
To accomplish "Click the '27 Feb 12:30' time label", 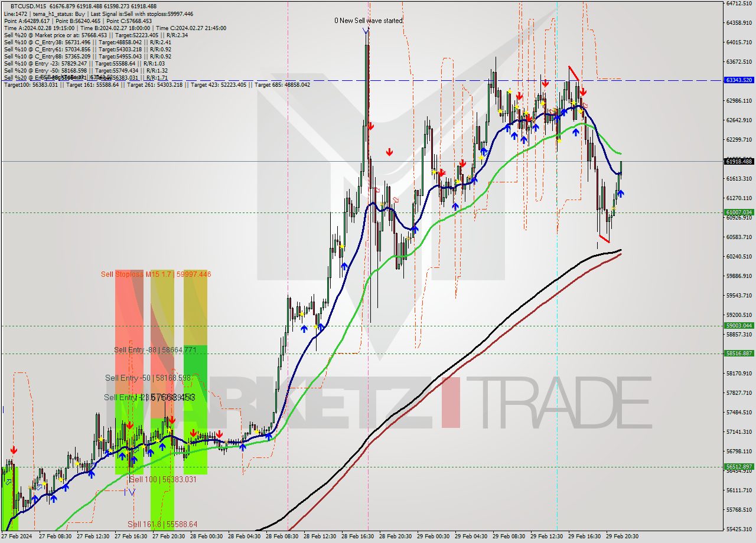I will [x=93, y=537].
